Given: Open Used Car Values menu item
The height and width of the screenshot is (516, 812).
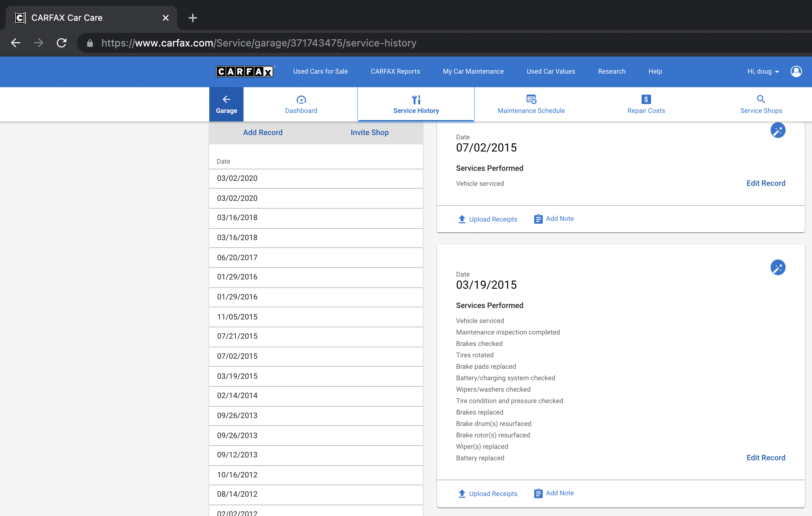Looking at the screenshot, I should [x=551, y=71].
